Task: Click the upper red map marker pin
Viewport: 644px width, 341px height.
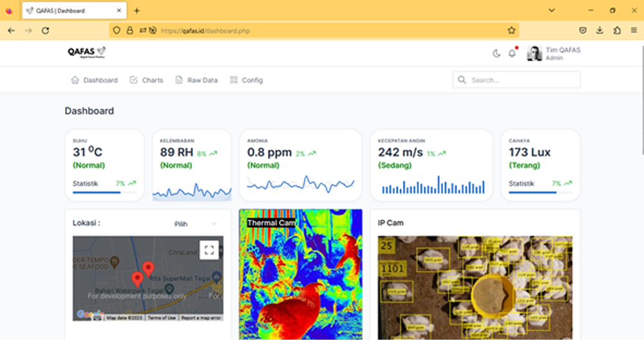Action: tap(148, 268)
